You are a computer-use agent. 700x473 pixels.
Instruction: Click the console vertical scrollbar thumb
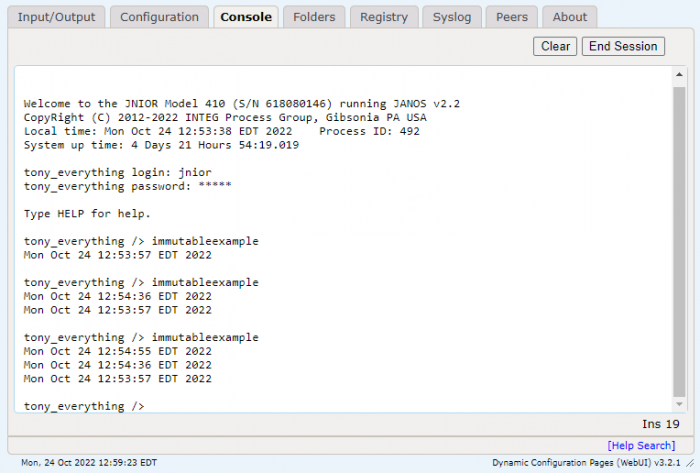tap(679, 241)
